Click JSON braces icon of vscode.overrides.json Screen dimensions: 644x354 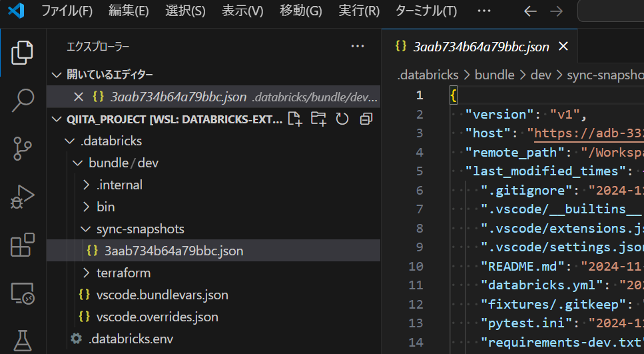(x=84, y=317)
